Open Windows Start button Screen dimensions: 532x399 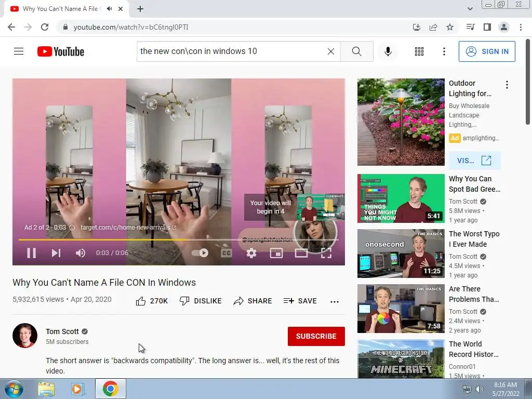click(14, 389)
